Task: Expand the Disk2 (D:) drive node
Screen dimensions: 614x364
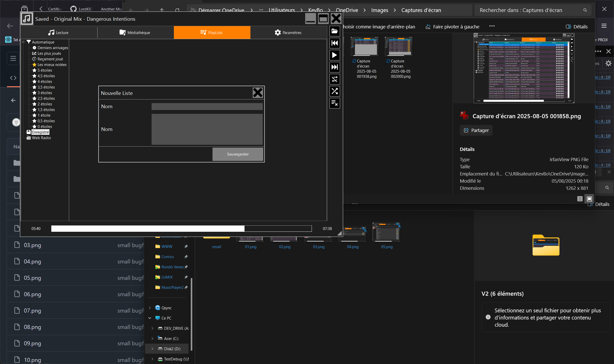Action: coord(152,349)
